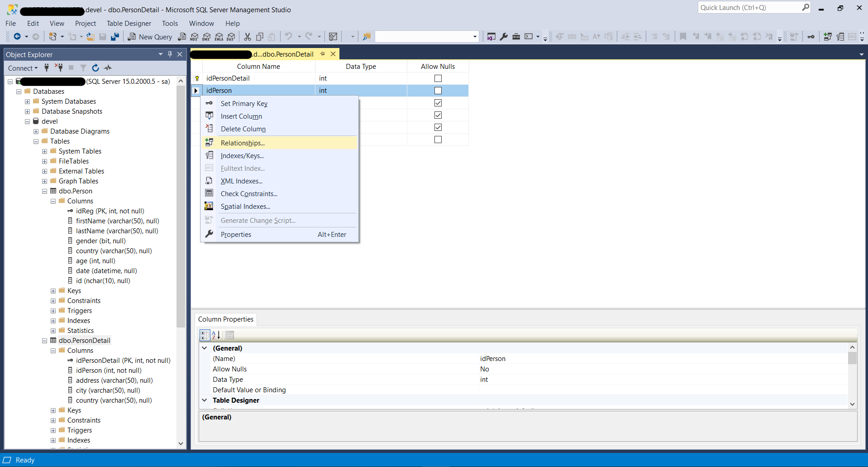Collapse the dbo.Person table node
The width and height of the screenshot is (868, 467).
[x=44, y=191]
